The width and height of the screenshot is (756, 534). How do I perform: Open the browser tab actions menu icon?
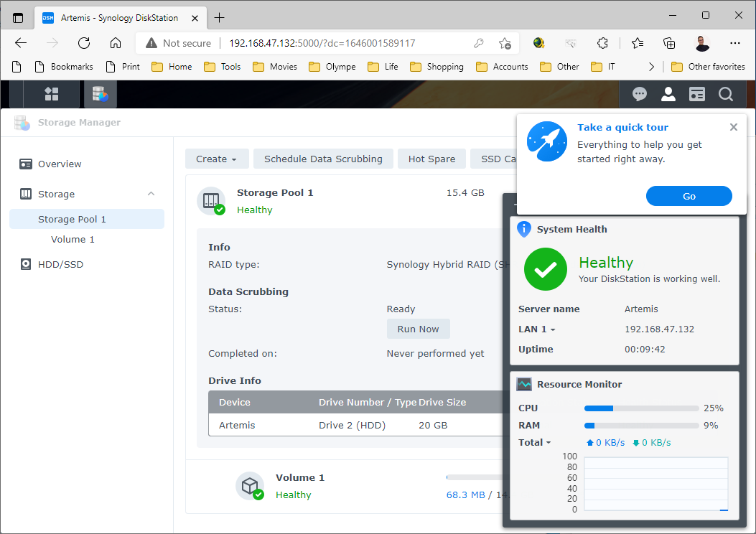click(x=18, y=18)
